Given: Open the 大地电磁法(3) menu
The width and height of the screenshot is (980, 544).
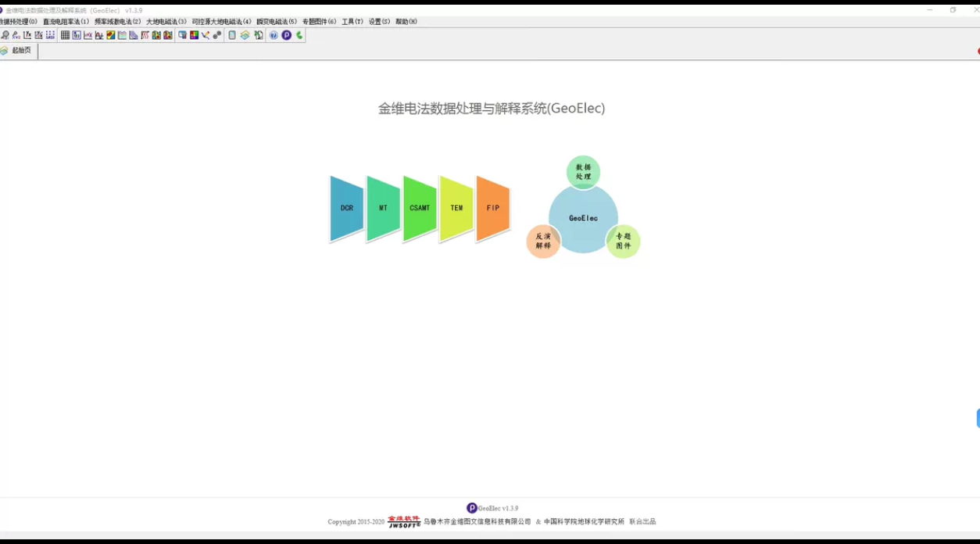Looking at the screenshot, I should (x=166, y=22).
